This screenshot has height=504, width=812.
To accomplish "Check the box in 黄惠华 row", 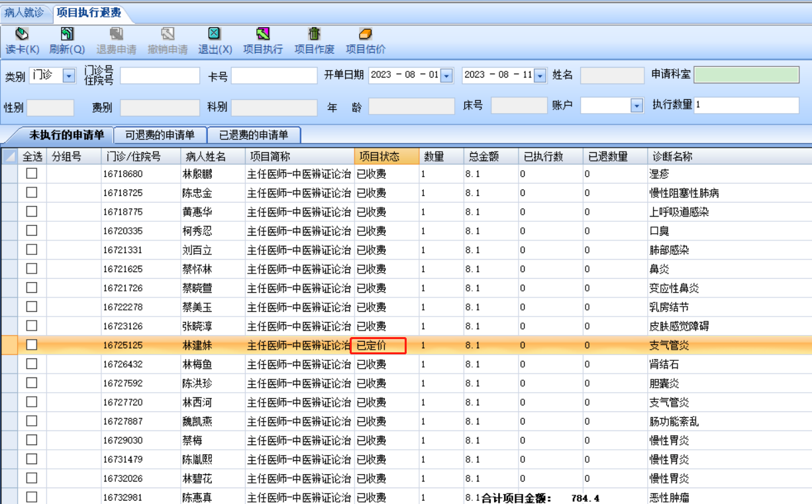I will click(x=32, y=211).
